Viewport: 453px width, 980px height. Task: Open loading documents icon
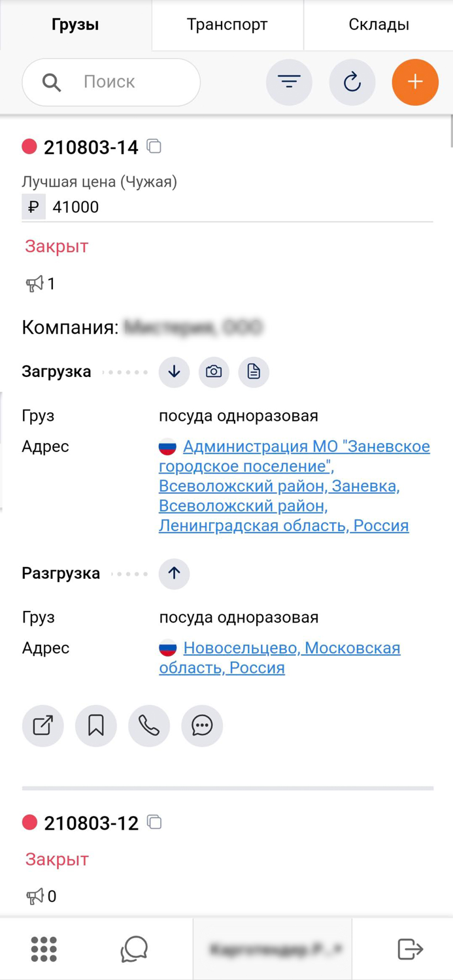click(254, 372)
